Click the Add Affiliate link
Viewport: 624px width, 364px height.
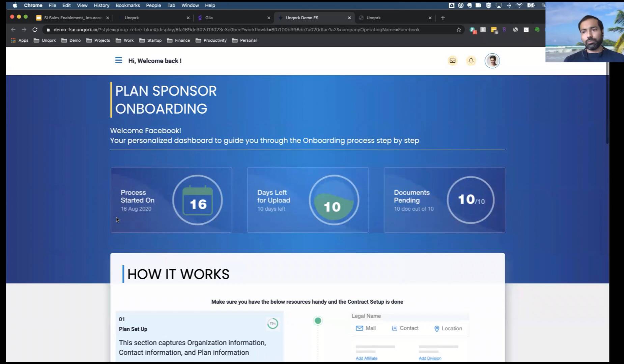(x=367, y=358)
